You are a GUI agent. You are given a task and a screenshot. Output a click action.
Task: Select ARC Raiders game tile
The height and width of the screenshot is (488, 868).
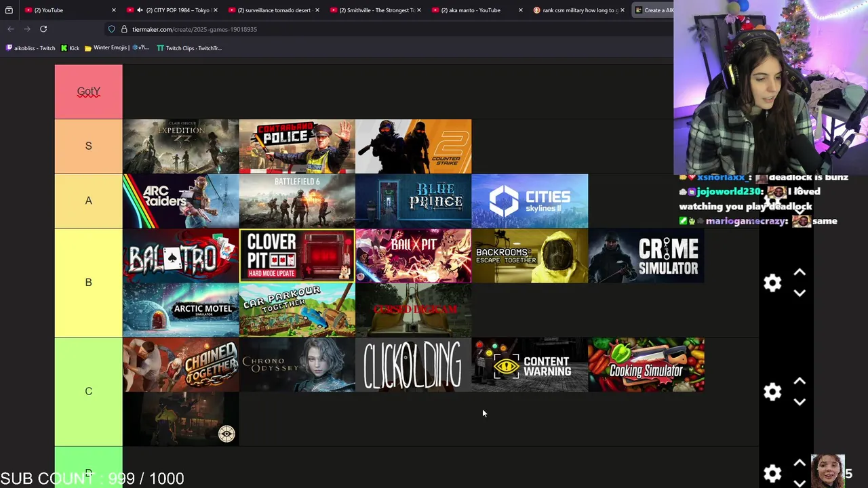(x=181, y=201)
